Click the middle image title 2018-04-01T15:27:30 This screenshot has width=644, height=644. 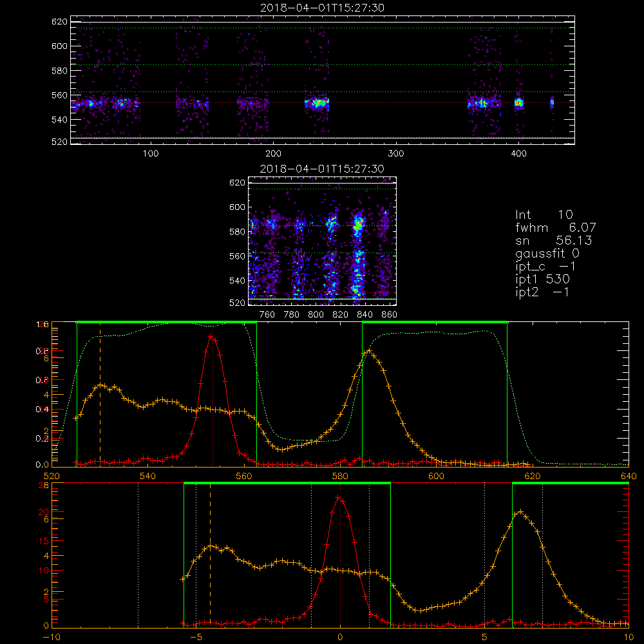[323, 169]
